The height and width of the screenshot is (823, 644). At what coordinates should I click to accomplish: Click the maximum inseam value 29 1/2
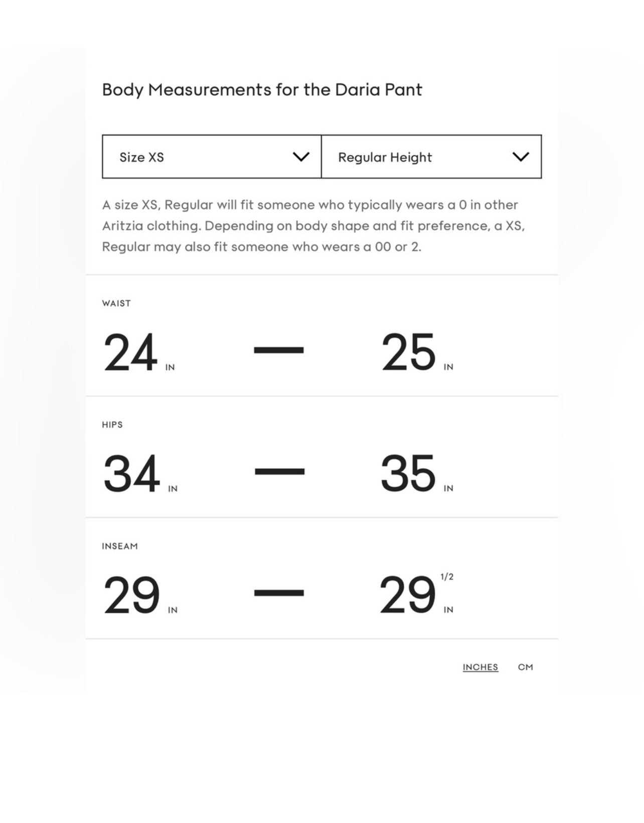(408, 595)
